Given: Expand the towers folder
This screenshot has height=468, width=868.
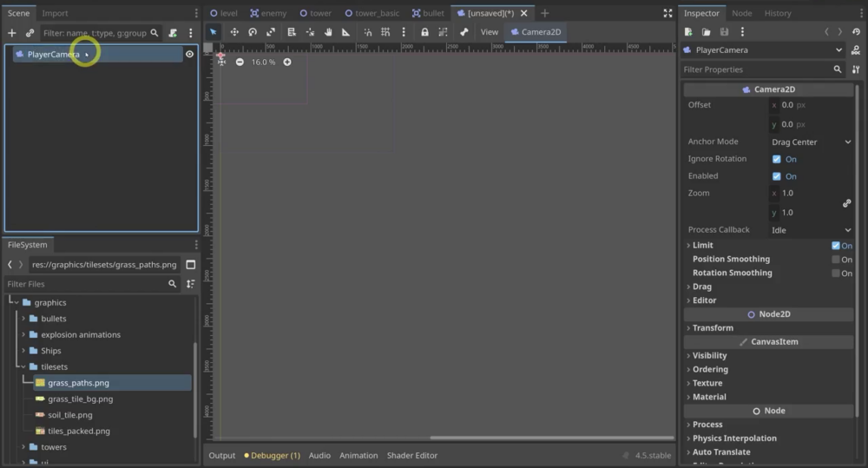Looking at the screenshot, I should point(23,447).
